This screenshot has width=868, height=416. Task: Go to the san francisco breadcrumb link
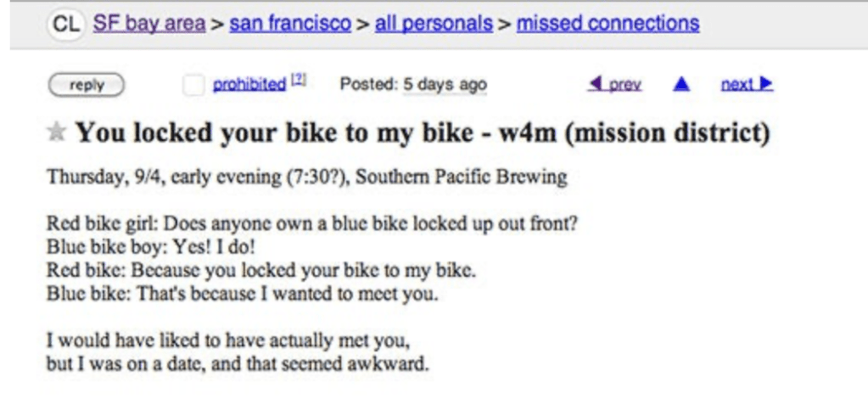290,23
